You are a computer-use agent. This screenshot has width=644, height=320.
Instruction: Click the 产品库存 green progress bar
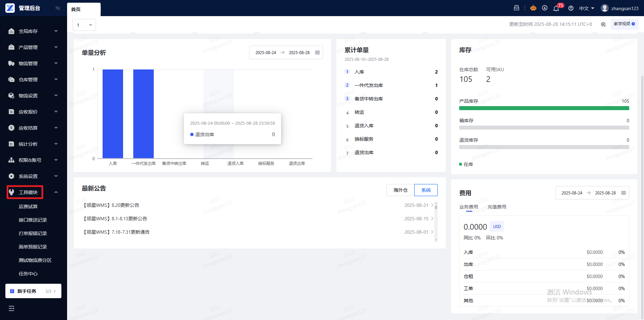(544, 108)
